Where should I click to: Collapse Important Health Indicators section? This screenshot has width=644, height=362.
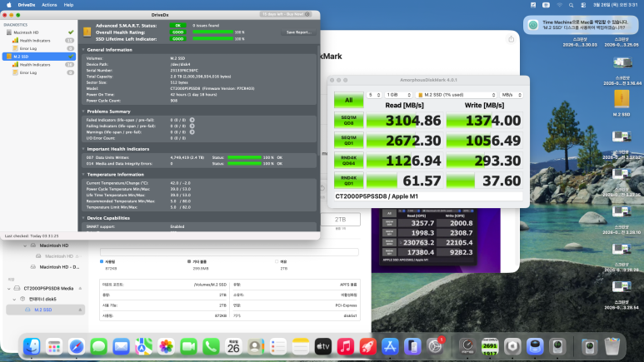[83, 149]
